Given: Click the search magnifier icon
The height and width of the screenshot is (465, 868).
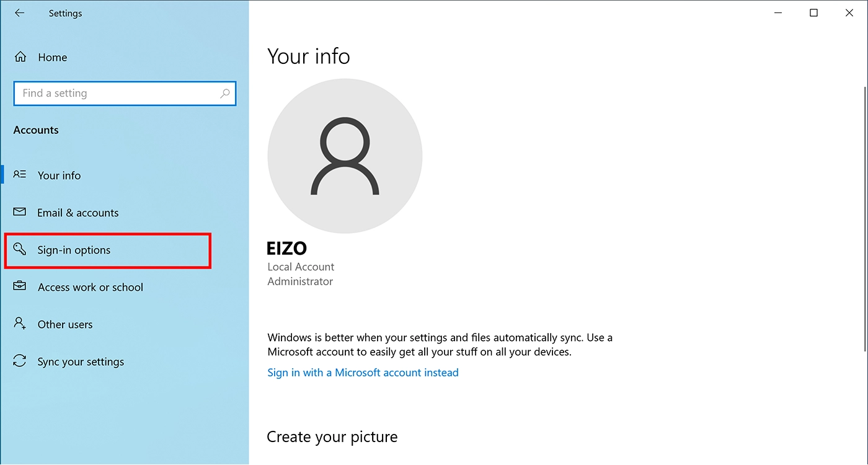Looking at the screenshot, I should coord(225,94).
